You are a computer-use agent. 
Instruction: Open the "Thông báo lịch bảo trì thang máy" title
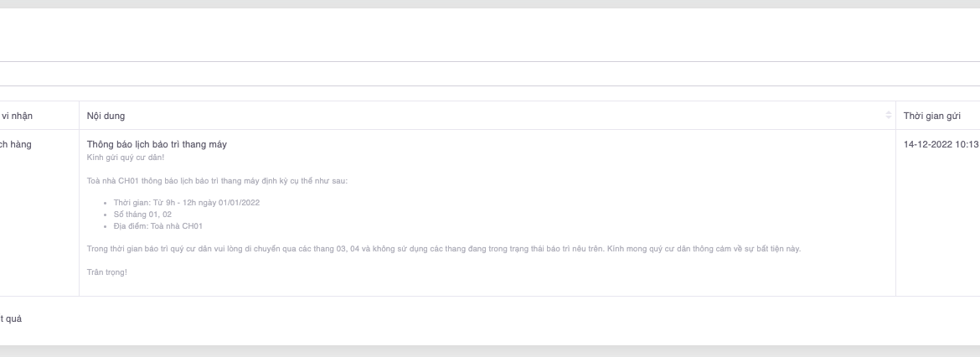pyautogui.click(x=157, y=144)
